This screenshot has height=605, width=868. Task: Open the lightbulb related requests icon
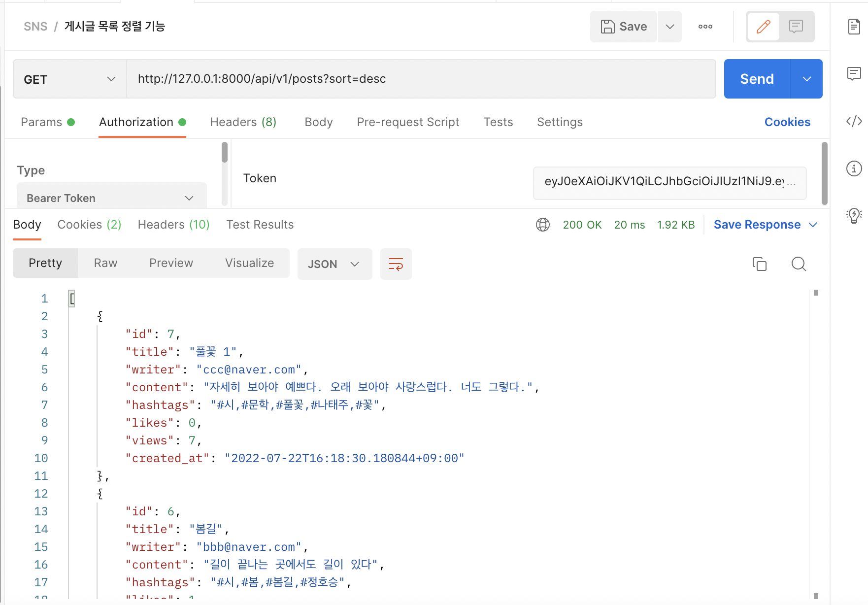[854, 215]
